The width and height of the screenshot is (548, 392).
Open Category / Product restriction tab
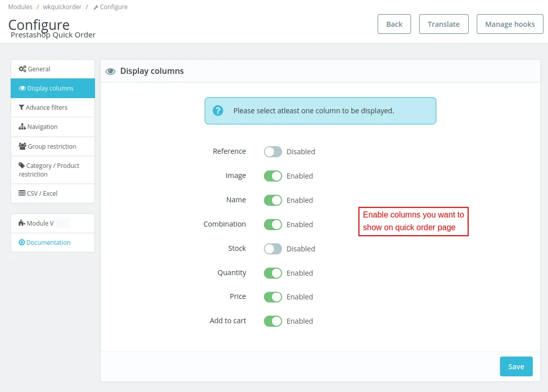(x=53, y=170)
